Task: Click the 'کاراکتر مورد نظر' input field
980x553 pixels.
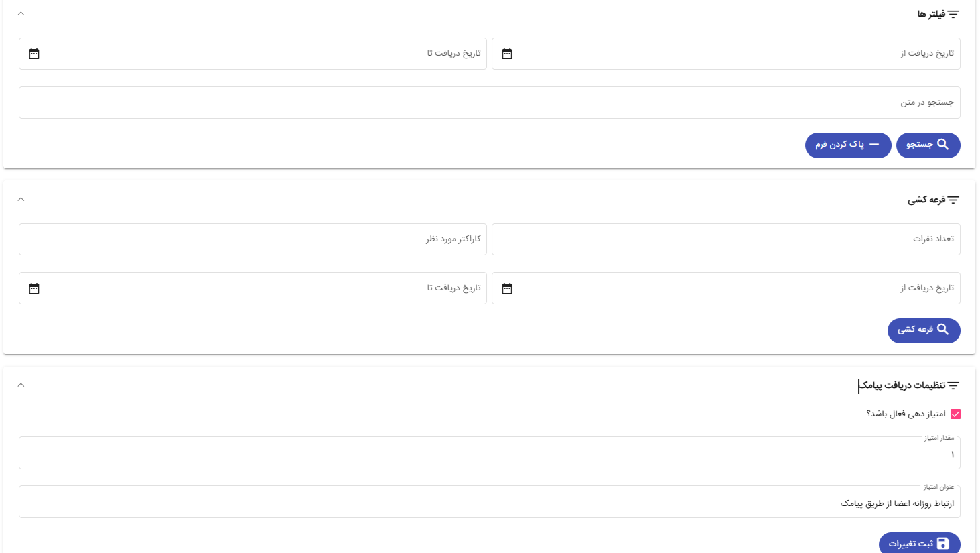Action: pyautogui.click(x=253, y=239)
